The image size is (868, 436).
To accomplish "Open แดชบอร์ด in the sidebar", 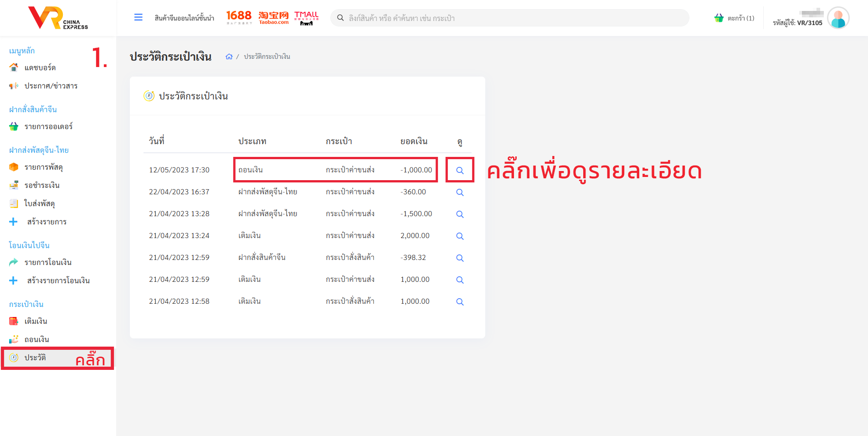I will [40, 67].
